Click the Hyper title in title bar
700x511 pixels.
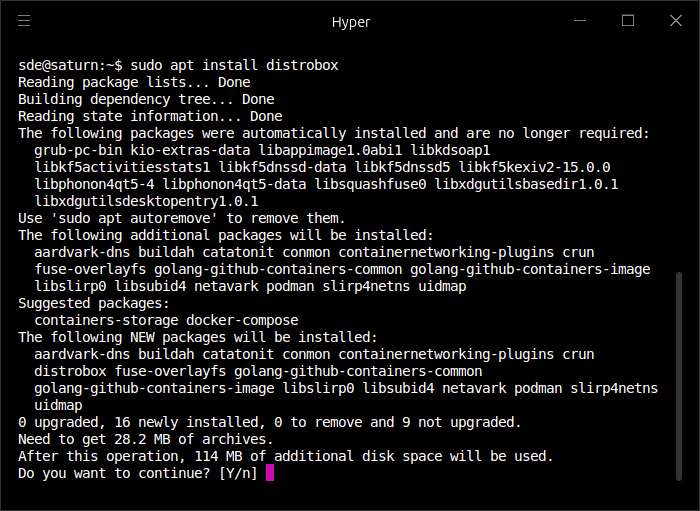(350, 22)
